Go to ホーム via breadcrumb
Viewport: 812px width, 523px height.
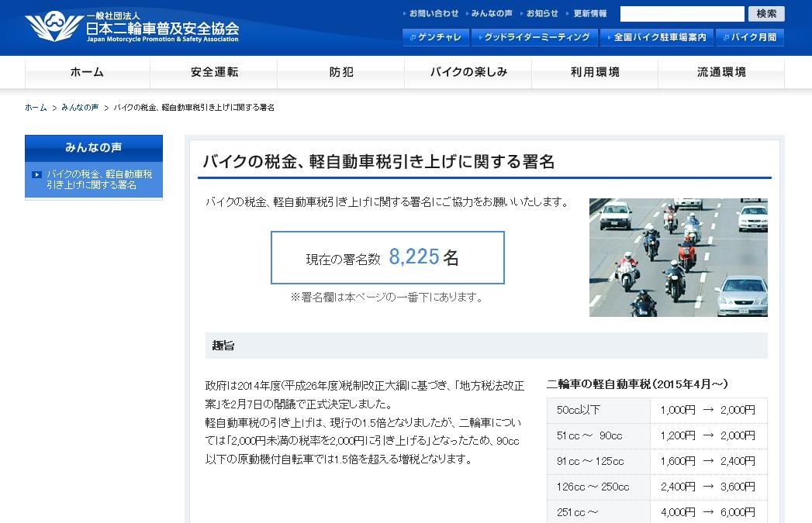pos(36,108)
